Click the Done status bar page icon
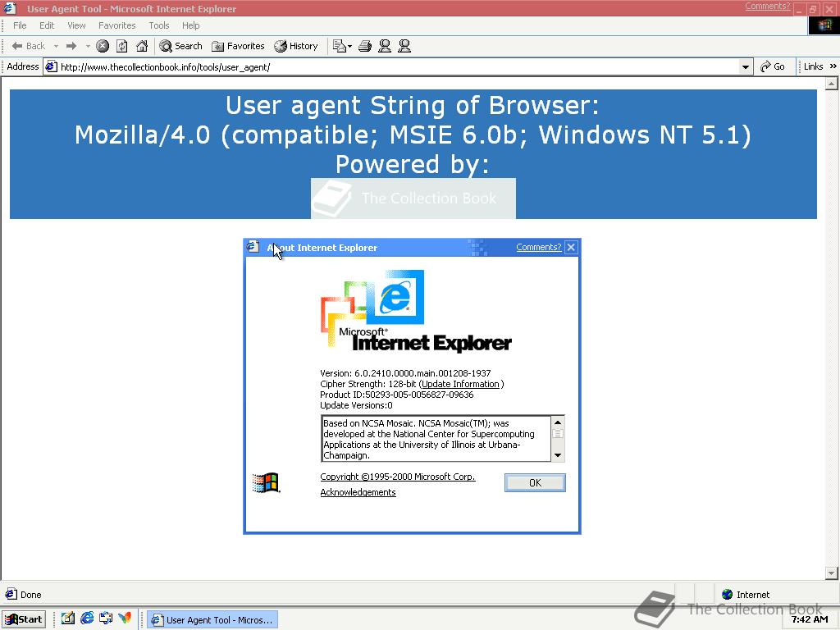840x630 pixels. (11, 594)
